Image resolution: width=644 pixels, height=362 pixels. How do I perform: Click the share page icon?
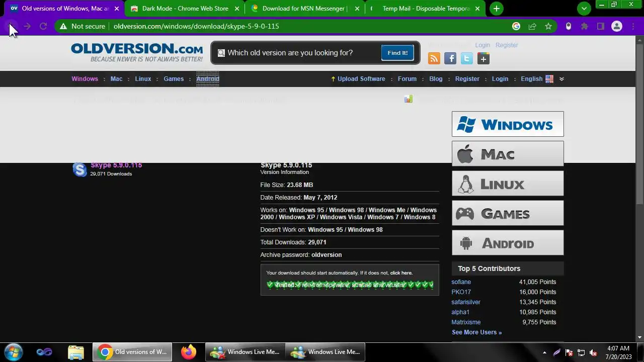[532, 26]
